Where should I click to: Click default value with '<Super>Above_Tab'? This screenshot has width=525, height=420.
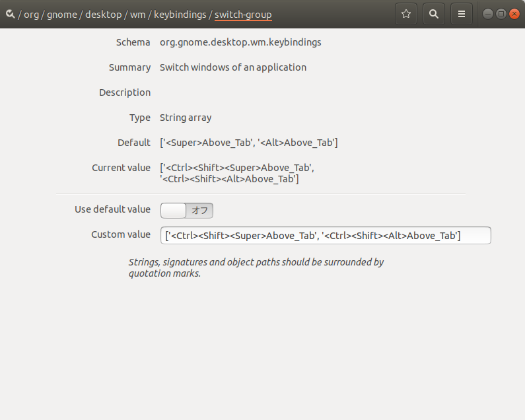pyautogui.click(x=249, y=143)
